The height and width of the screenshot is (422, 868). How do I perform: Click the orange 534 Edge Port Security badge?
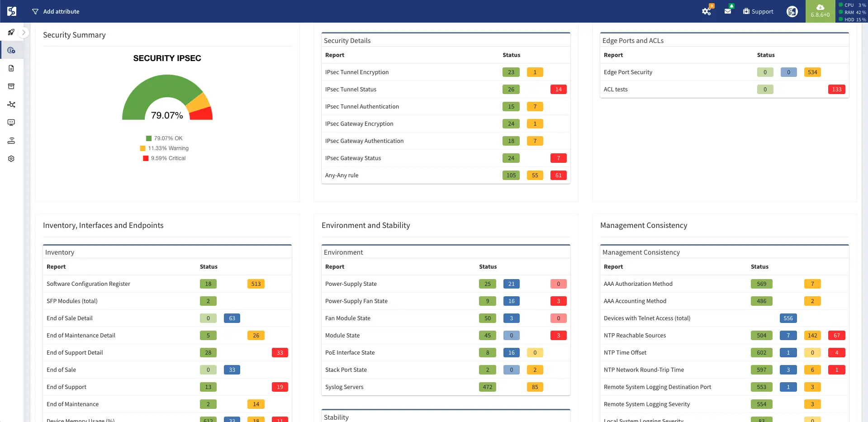click(x=812, y=72)
